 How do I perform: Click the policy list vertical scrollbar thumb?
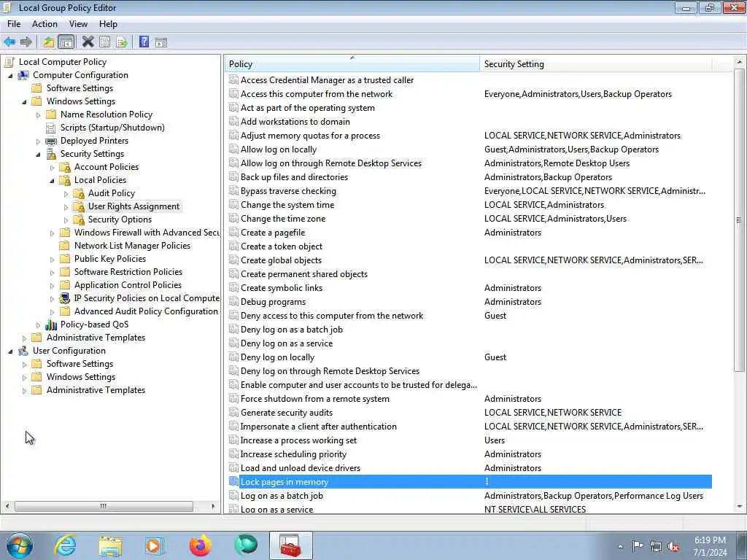click(739, 220)
